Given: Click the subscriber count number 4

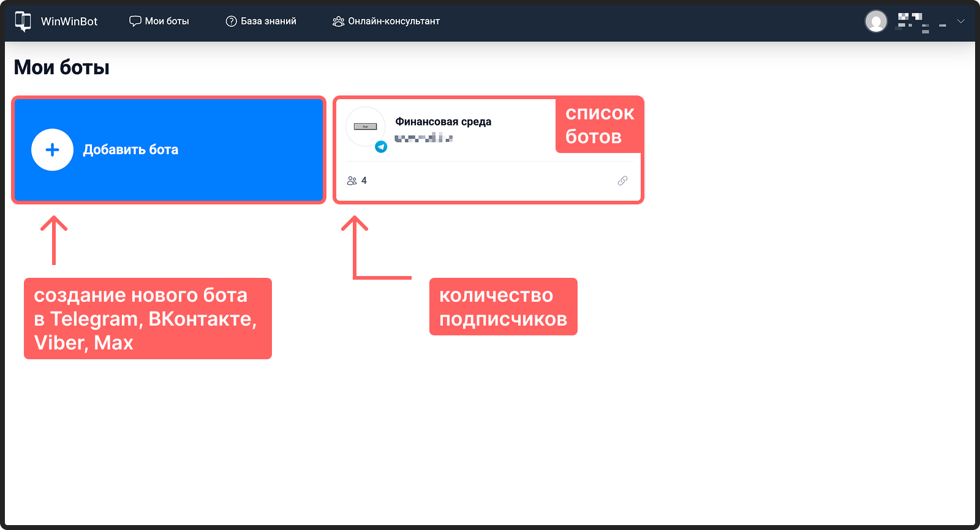Looking at the screenshot, I should click(364, 181).
